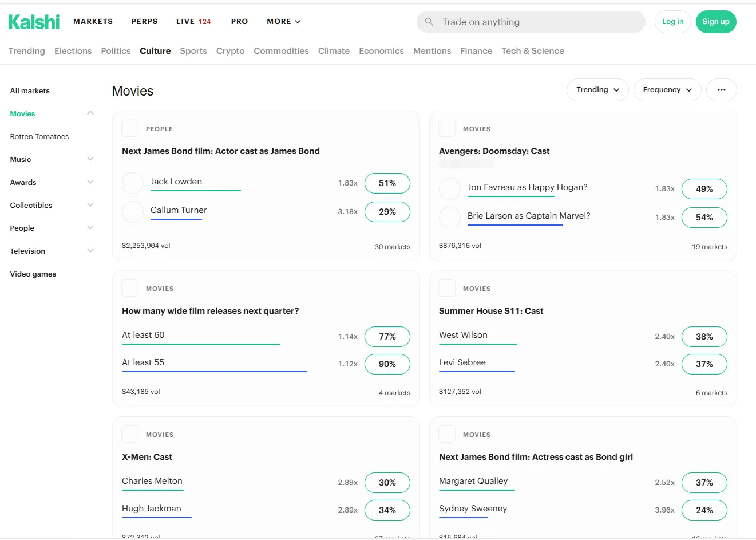The image size is (756, 540).
Task: Click the Callum Turner outcome name
Action: point(179,210)
